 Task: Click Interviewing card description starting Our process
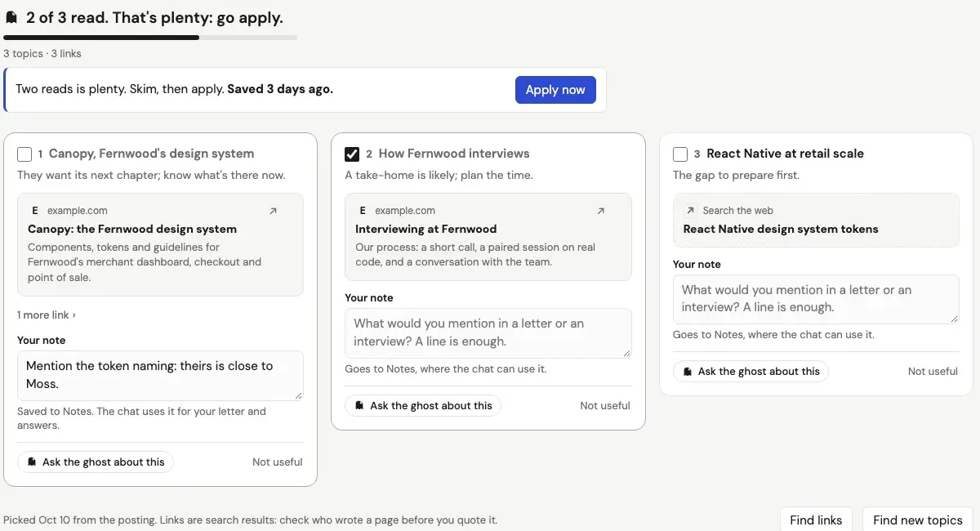click(x=475, y=255)
